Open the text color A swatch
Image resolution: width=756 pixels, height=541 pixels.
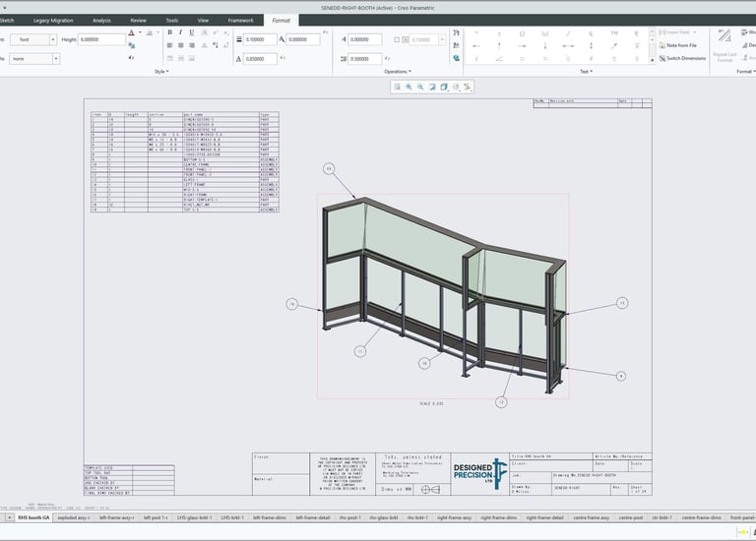132,32
